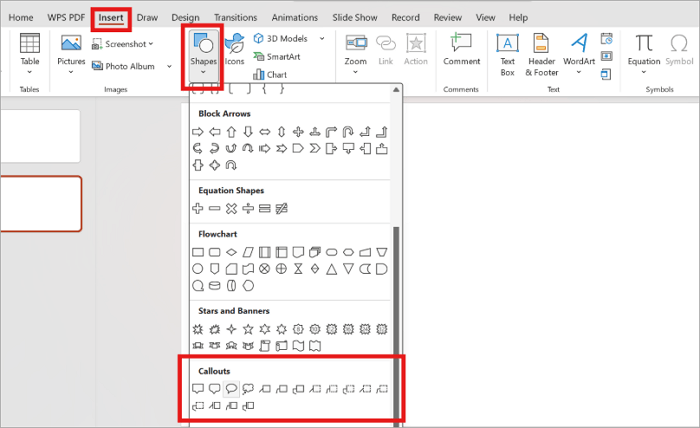Pick the Circular arrow in Block Arrows
The width and height of the screenshot is (700, 428).
point(231,165)
